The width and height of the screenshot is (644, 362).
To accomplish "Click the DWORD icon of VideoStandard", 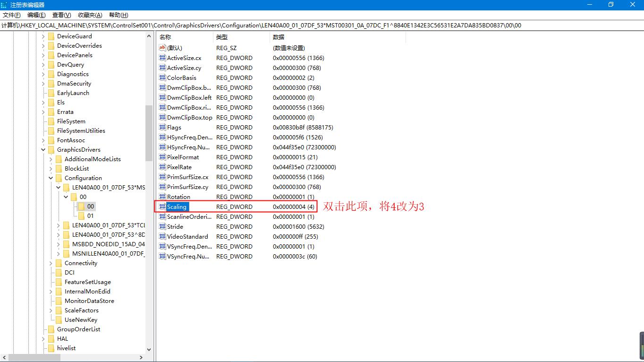I will (x=162, y=236).
